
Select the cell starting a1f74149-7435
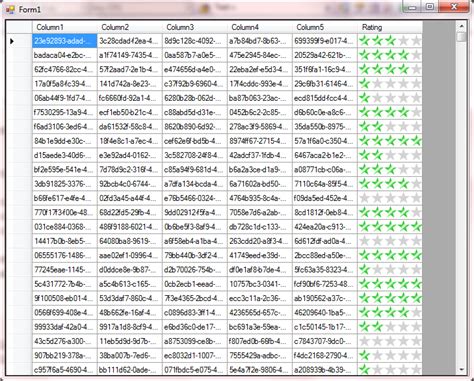130,55
